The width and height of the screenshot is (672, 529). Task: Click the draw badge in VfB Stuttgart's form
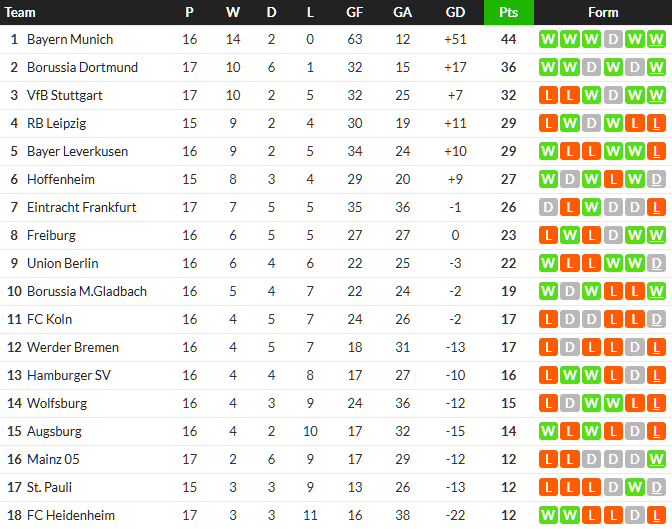611,95
